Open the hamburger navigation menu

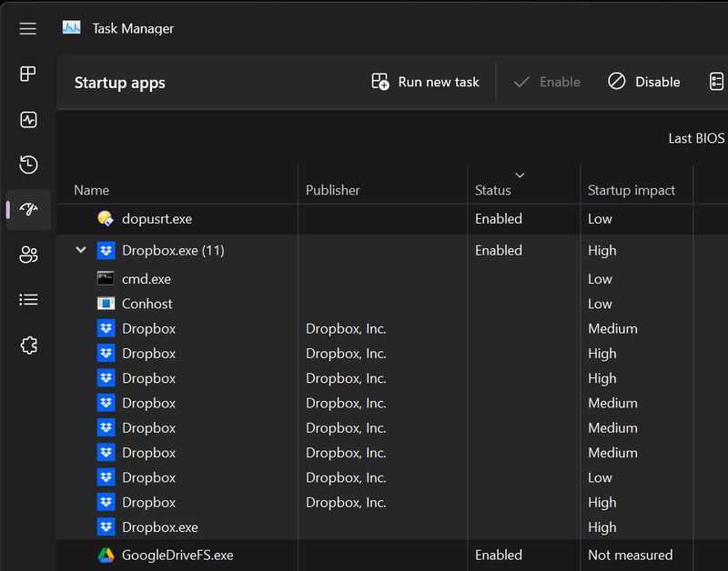point(28,28)
